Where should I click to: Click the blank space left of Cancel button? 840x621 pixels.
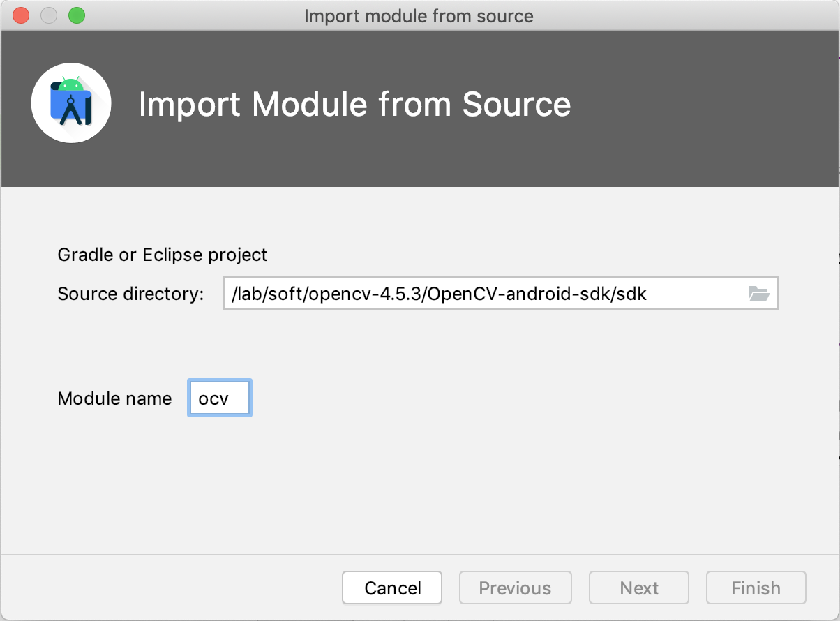pos(174,588)
